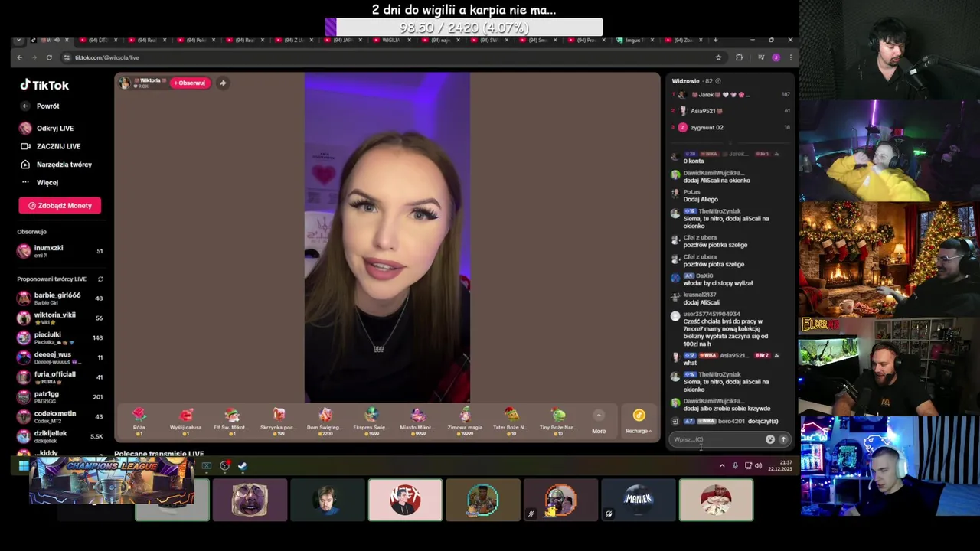Viewport: 980px width, 551px height.
Task: Send the Miasto Mikołaja gift
Action: point(418,421)
